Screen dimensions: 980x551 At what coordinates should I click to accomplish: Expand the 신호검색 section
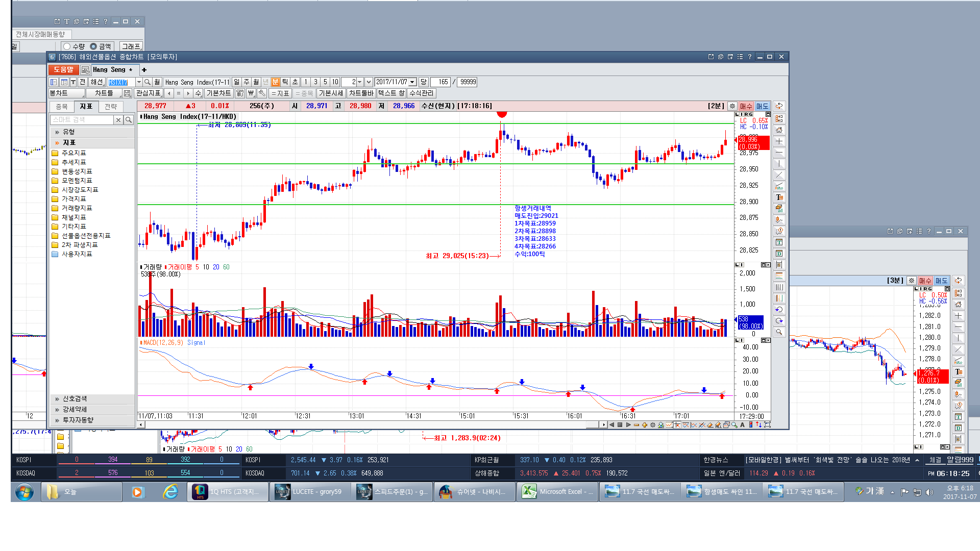pyautogui.click(x=92, y=399)
